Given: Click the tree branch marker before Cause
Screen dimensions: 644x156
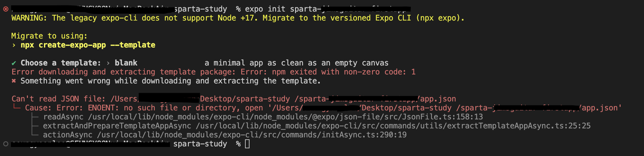Looking at the screenshot, I should (x=16, y=108).
